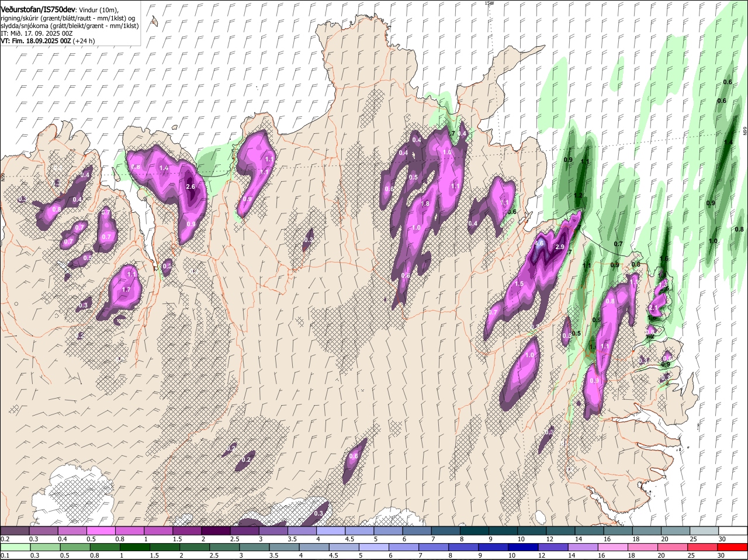Pick the dark purple snow swatch starting at 2
Image resolution: width=748 pixels, height=560 pixels.
click(216, 530)
